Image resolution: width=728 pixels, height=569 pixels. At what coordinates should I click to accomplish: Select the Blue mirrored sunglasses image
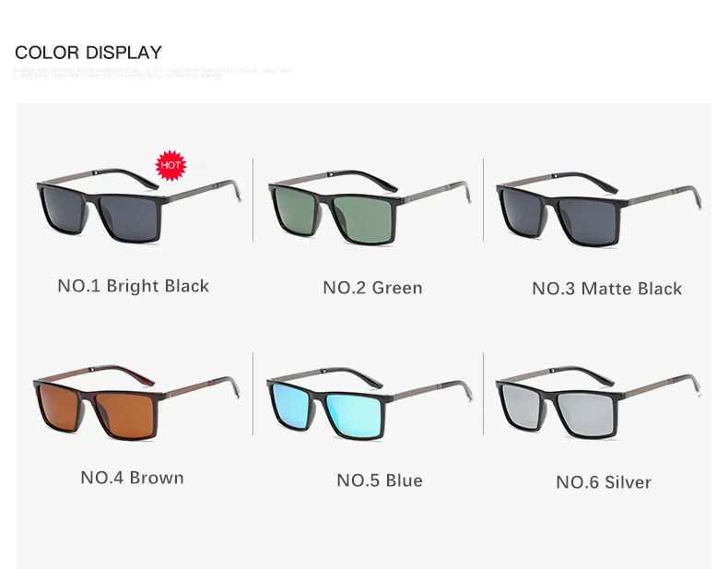point(370,403)
